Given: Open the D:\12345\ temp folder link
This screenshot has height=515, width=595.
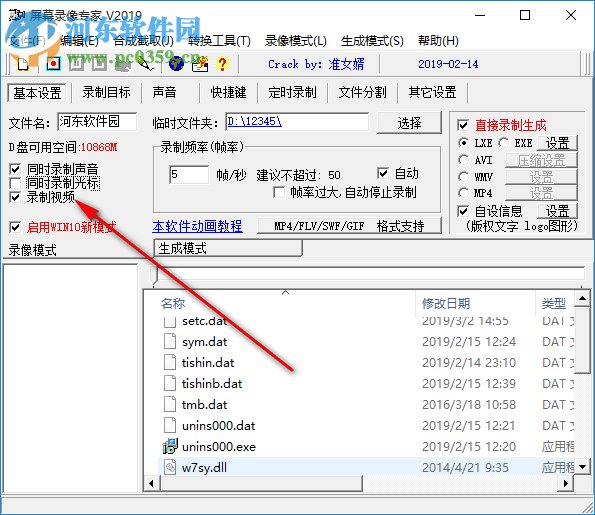Looking at the screenshot, I should [255, 121].
